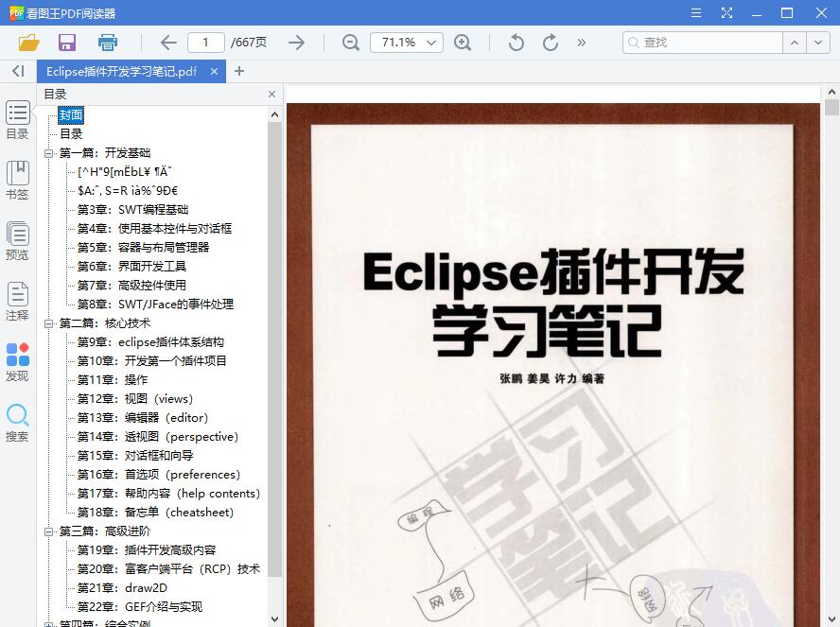
Task: Go to next page arrow
Action: (x=296, y=43)
